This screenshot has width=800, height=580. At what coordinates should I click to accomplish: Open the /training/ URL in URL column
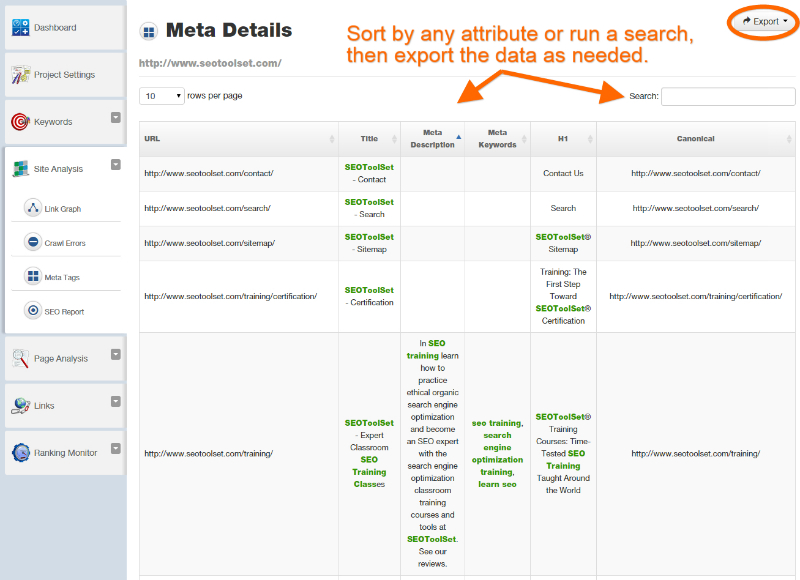(x=208, y=453)
